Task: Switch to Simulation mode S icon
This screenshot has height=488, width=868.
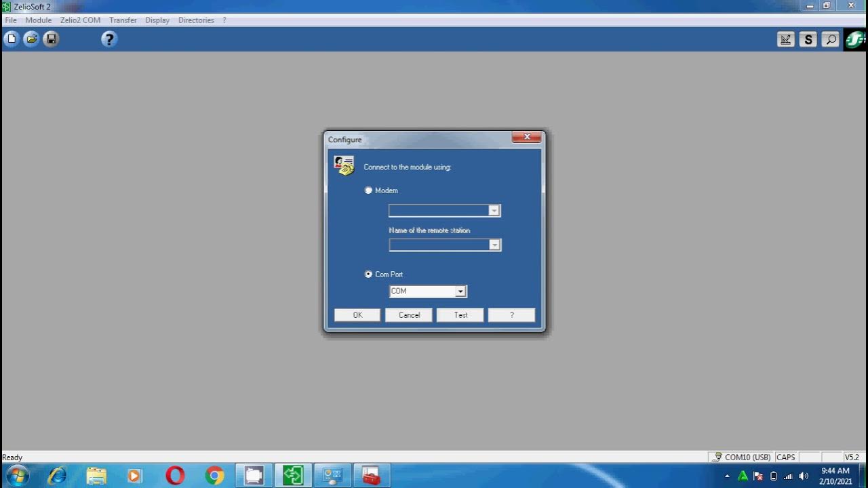Action: pyautogui.click(x=808, y=39)
